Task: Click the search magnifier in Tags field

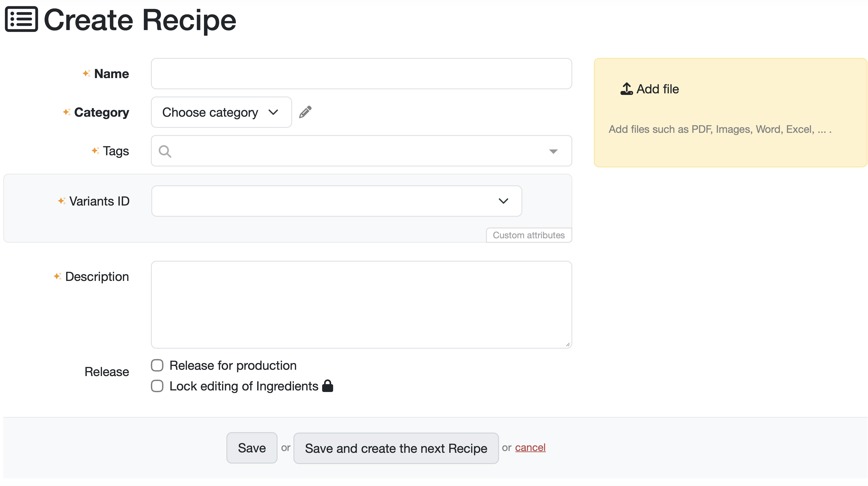Action: point(165,151)
